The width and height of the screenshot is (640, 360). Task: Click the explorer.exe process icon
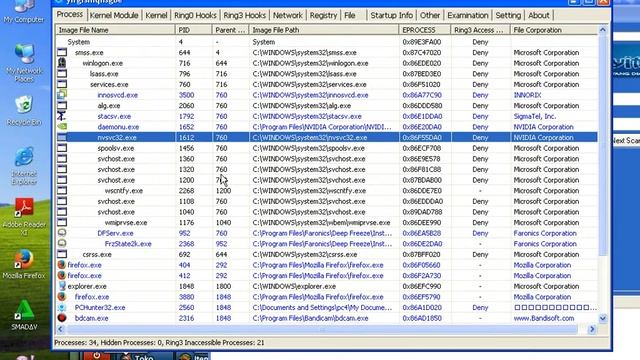coord(62,286)
